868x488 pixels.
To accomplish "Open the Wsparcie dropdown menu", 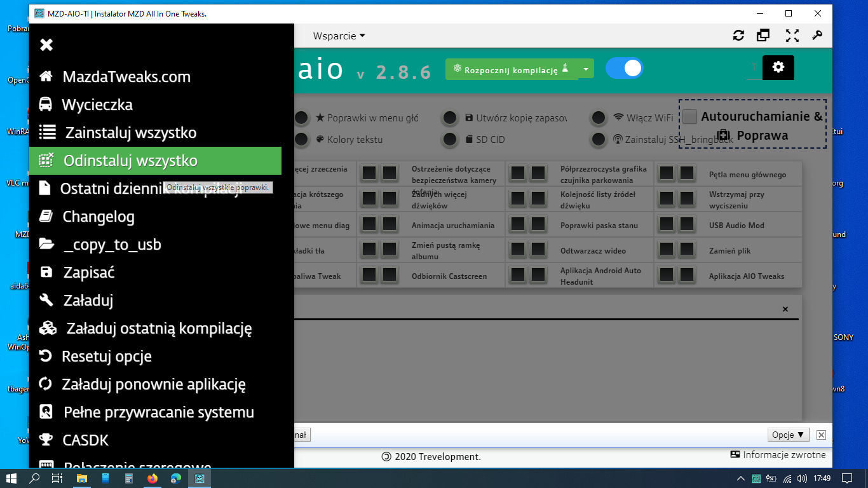I will [339, 36].
